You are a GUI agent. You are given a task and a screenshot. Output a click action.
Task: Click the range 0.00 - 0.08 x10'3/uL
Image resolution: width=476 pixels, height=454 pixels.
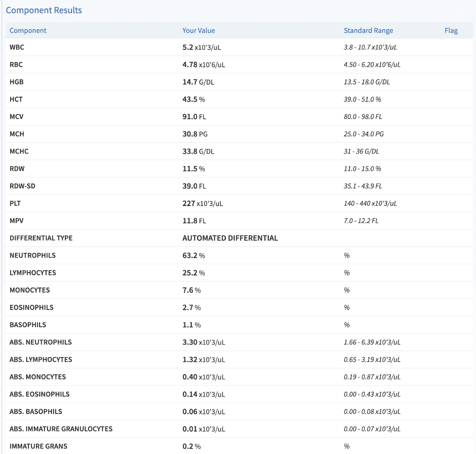click(x=372, y=411)
